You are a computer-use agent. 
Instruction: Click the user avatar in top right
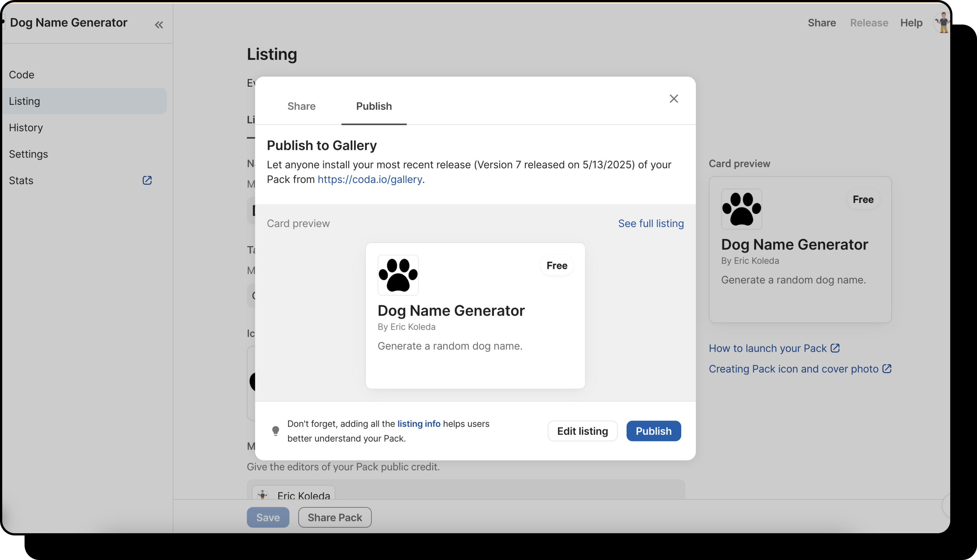click(x=942, y=23)
